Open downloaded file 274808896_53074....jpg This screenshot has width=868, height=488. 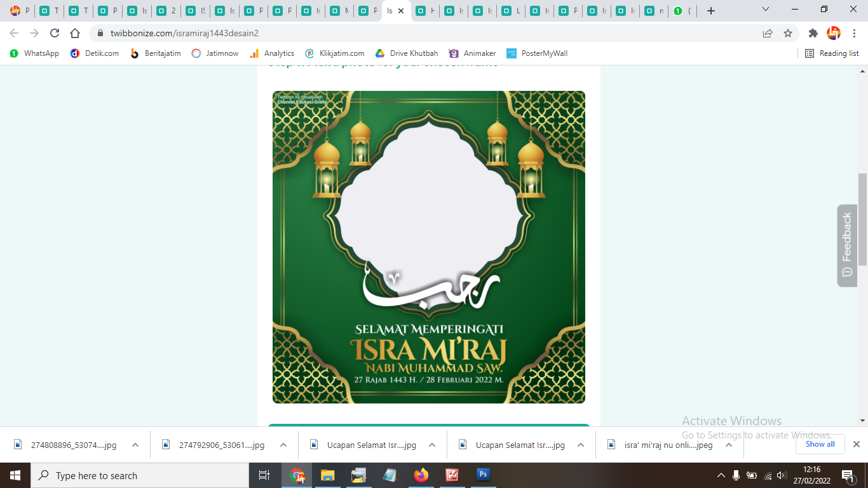click(66, 445)
